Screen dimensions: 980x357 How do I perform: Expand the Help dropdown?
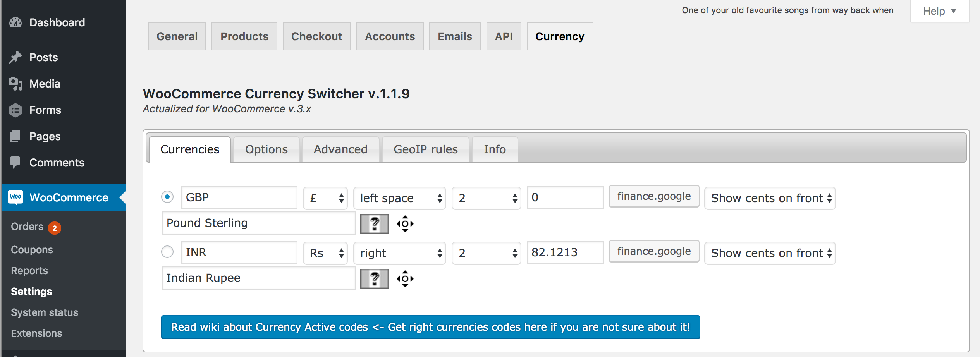(x=940, y=11)
